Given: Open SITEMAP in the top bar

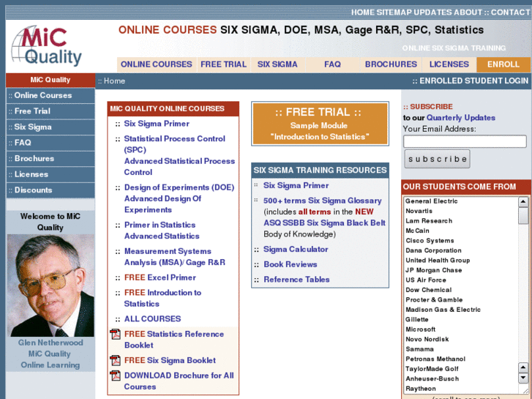Looking at the screenshot, I should pyautogui.click(x=394, y=12).
